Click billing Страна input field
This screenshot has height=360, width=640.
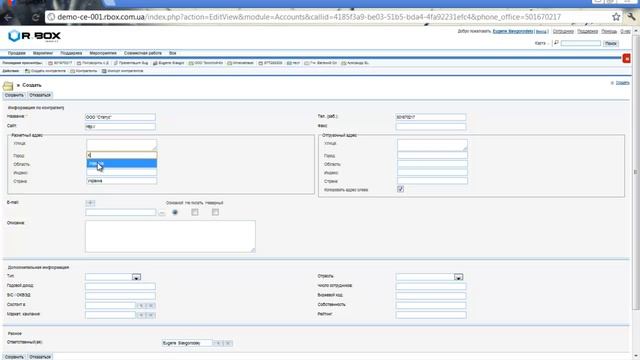click(122, 181)
